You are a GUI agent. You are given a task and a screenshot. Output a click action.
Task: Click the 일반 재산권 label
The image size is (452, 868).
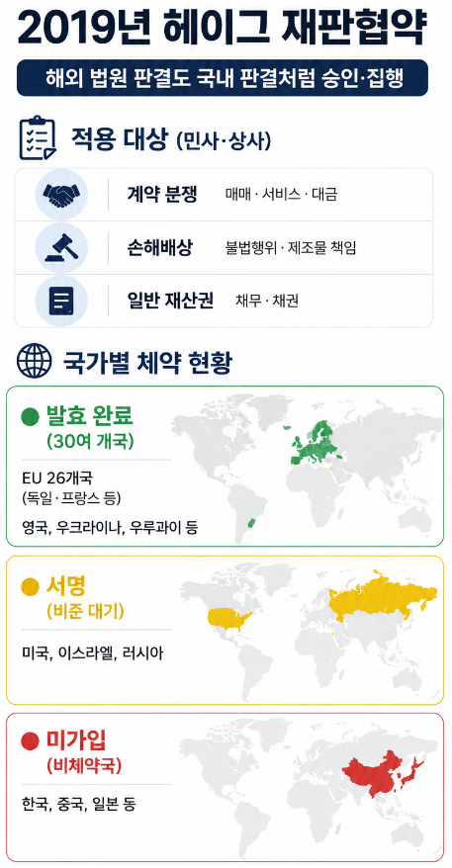pyautogui.click(x=170, y=302)
